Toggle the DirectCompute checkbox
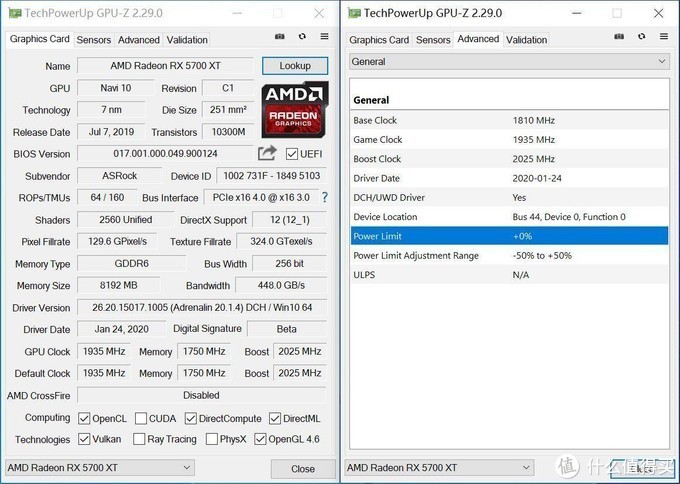This screenshot has width=680, height=484. 190,419
